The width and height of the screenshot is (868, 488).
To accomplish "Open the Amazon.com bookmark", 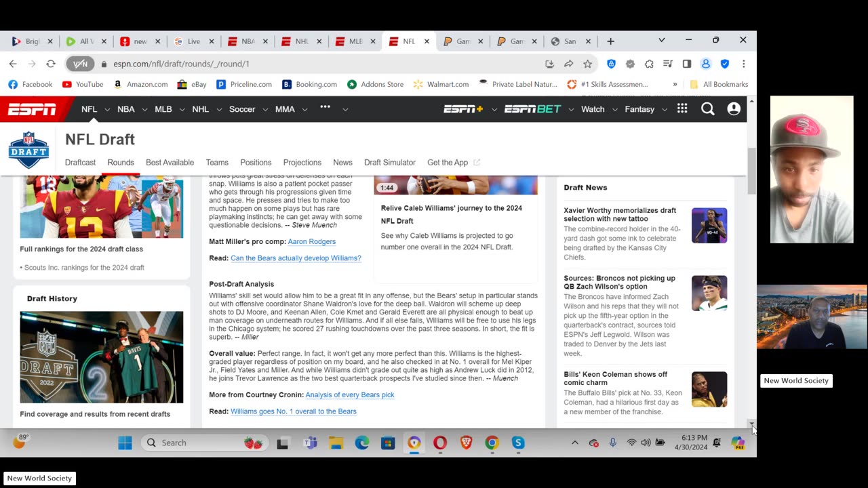I will pyautogui.click(x=140, y=84).
